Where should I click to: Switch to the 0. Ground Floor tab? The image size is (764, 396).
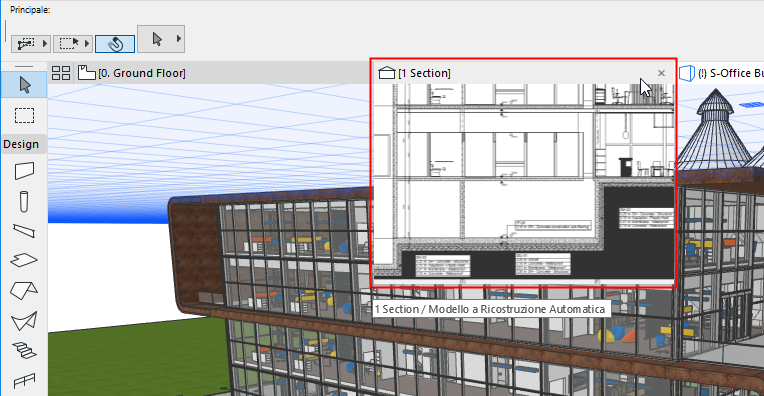(x=132, y=73)
